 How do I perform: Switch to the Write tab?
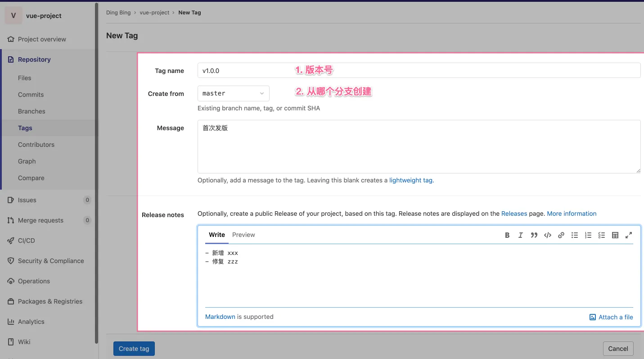217,235
